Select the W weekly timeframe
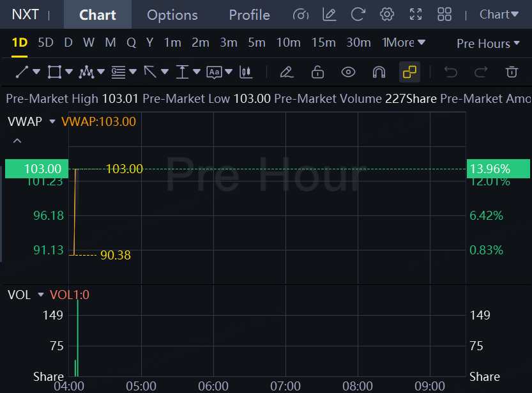Image resolution: width=532 pixels, height=393 pixels. [89, 42]
